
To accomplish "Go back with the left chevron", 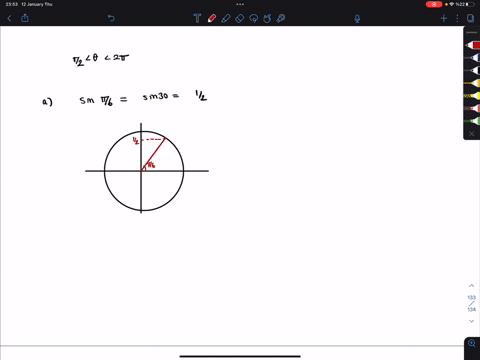I will [x=9, y=18].
